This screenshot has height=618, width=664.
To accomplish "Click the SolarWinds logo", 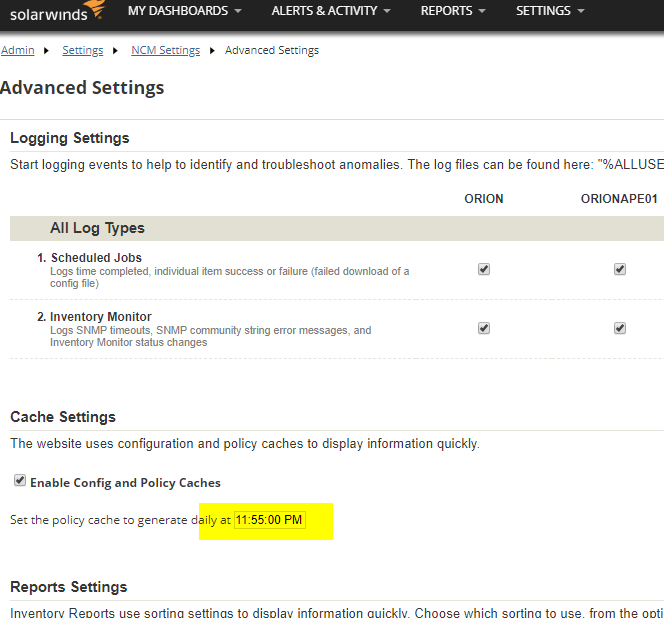I will point(57,11).
